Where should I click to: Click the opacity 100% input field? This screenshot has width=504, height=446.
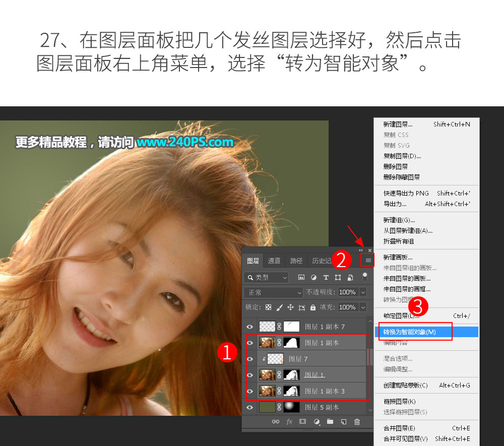(348, 292)
